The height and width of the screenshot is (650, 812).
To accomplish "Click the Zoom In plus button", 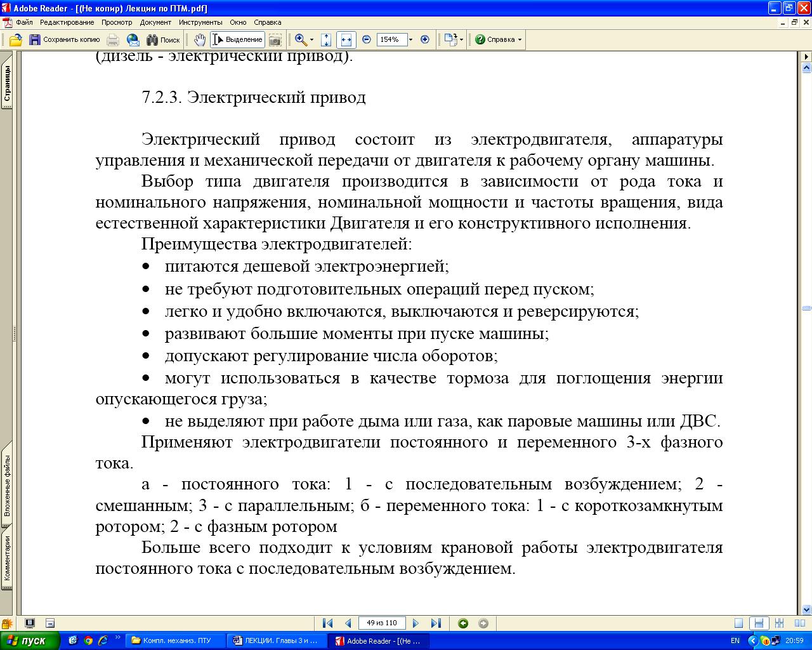I will [425, 39].
